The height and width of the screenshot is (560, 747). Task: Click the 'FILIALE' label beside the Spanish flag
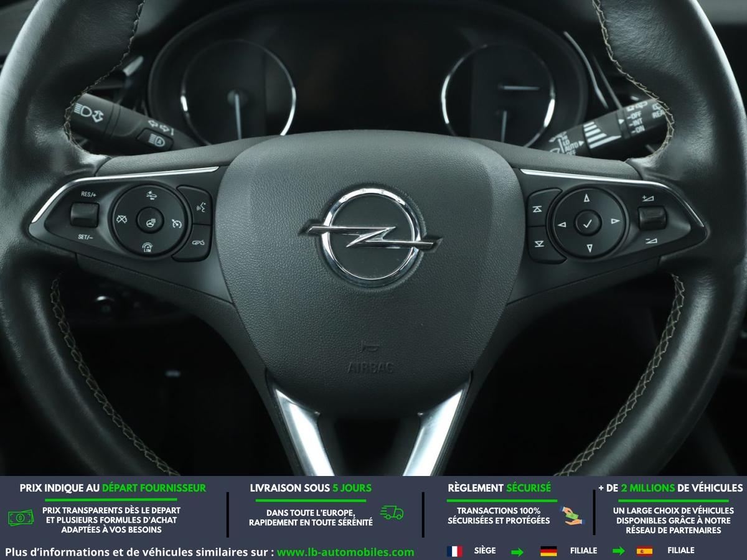[x=680, y=551]
